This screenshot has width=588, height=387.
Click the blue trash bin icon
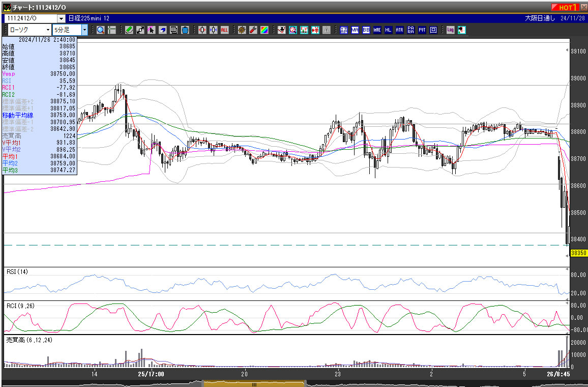[x=185, y=30]
